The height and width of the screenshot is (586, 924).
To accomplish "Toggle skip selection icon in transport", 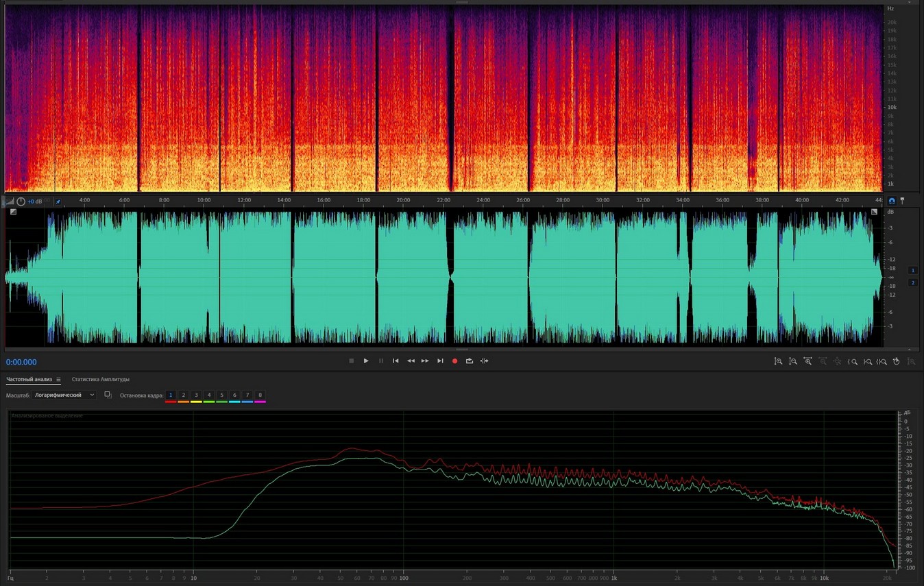I will (x=485, y=361).
